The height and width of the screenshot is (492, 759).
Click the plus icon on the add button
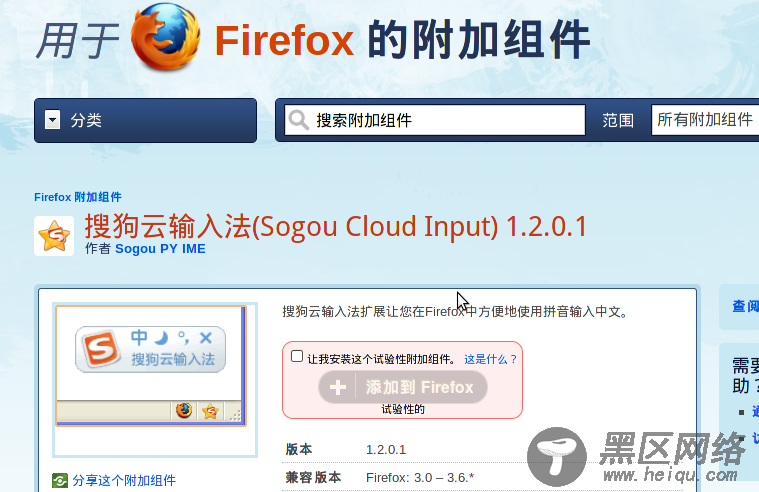(x=338, y=387)
